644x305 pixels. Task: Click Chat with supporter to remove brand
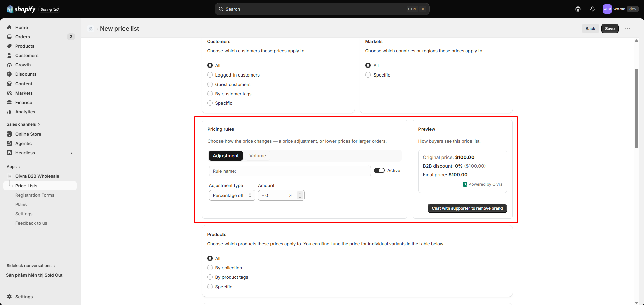tap(467, 208)
